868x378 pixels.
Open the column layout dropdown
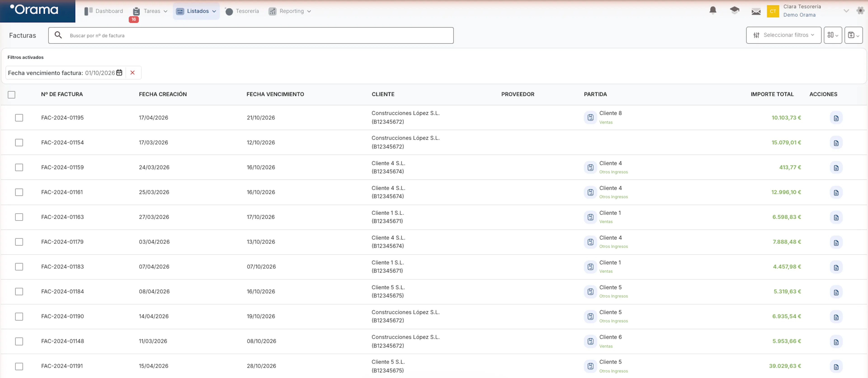coord(833,35)
